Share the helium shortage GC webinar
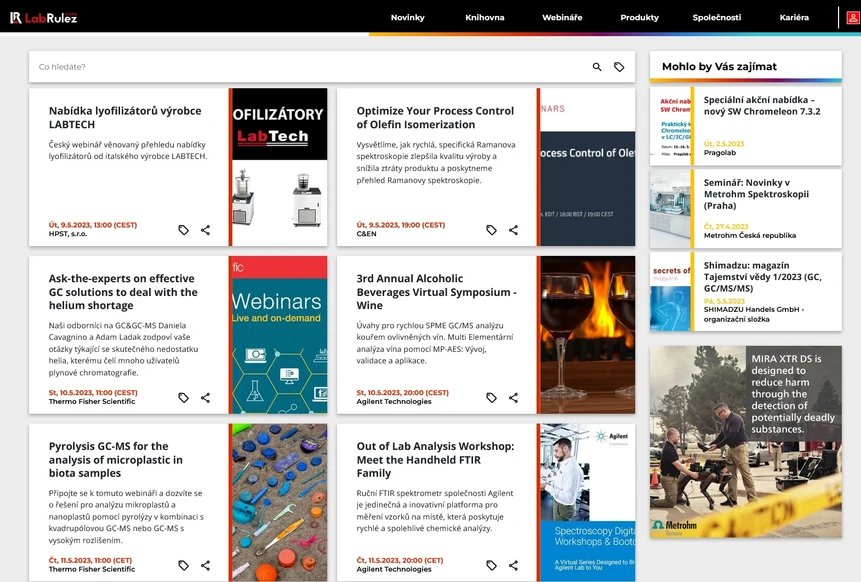This screenshot has height=582, width=861. tap(206, 397)
